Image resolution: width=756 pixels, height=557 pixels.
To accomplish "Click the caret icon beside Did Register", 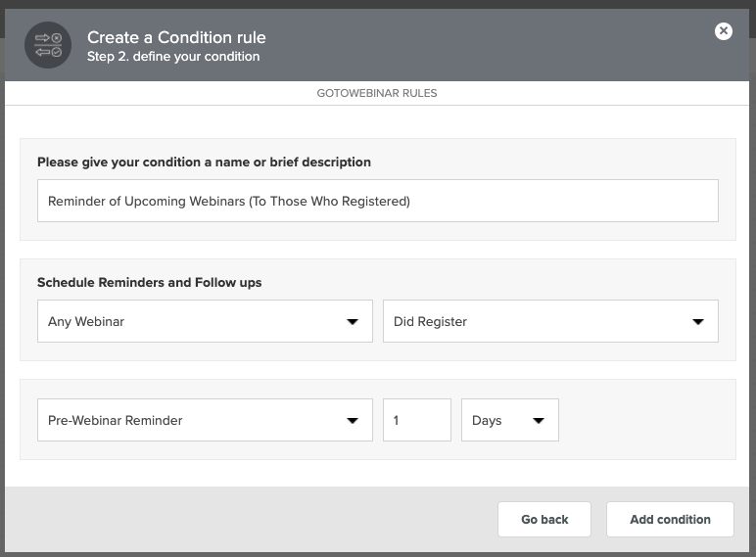I will pyautogui.click(x=698, y=322).
